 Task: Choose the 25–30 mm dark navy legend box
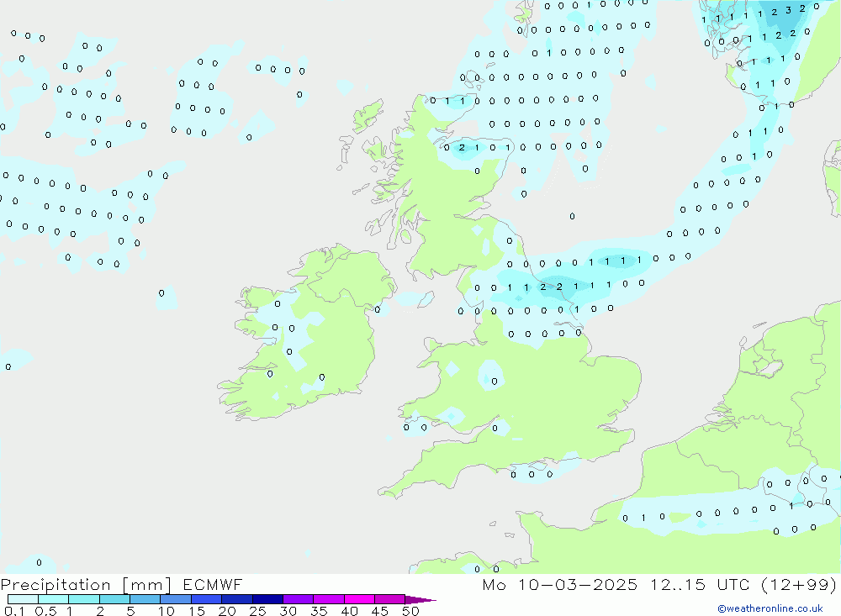(x=267, y=599)
